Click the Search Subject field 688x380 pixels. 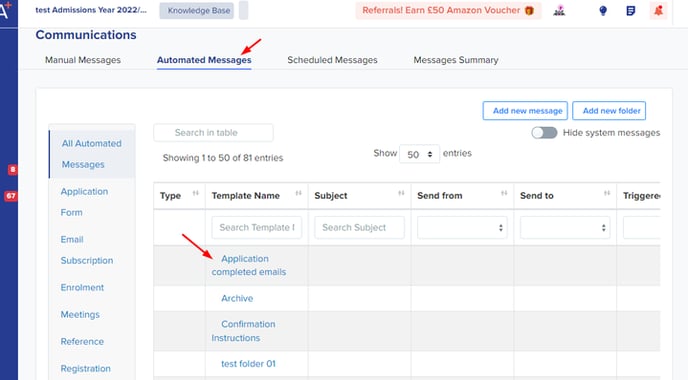[x=359, y=227]
